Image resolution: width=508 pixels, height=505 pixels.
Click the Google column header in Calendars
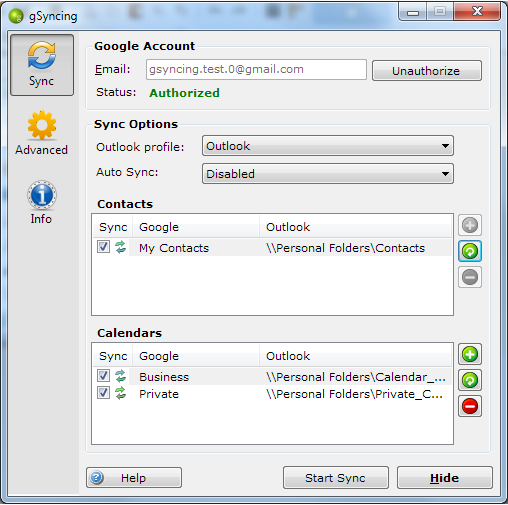[x=196, y=356]
